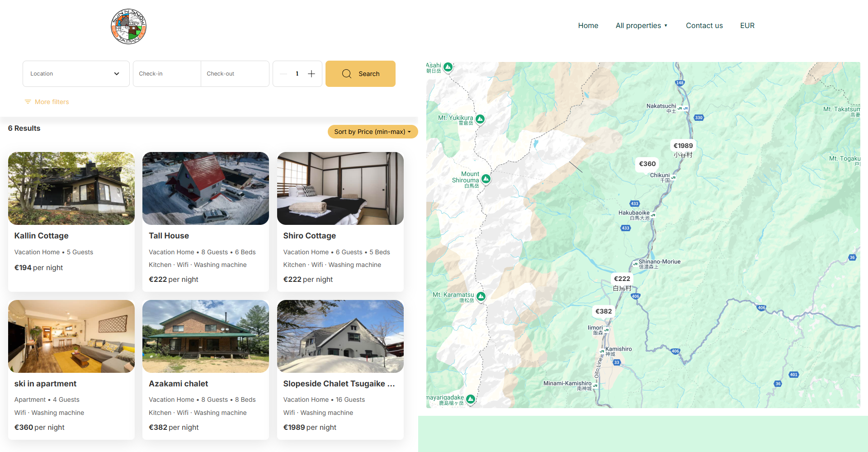Increase guest count with the plus button
868x452 pixels.
pos(311,73)
